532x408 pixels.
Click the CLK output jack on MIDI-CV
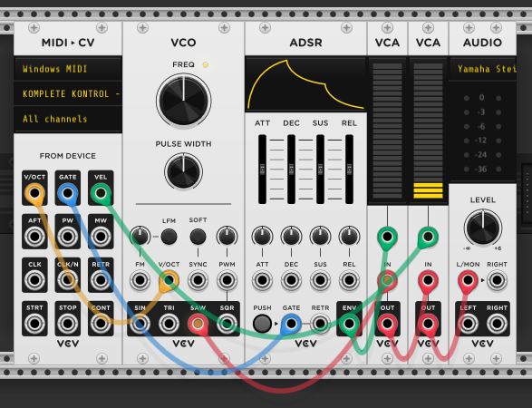(34, 280)
